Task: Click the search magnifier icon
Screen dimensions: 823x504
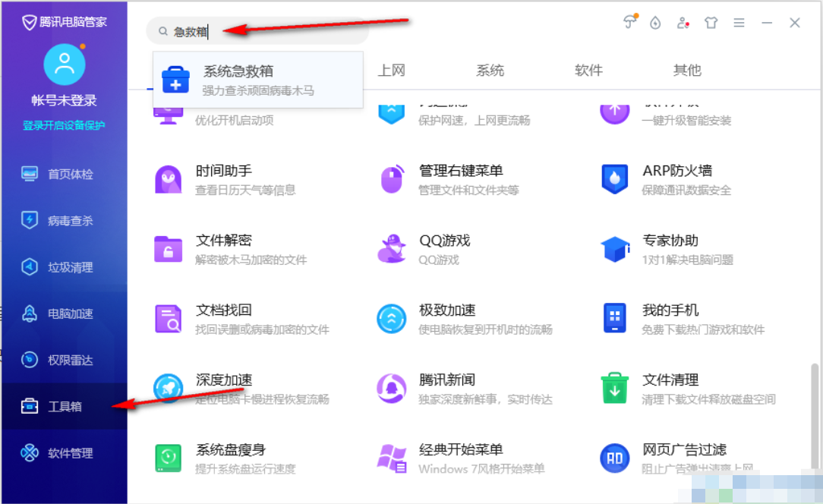Action: (163, 32)
